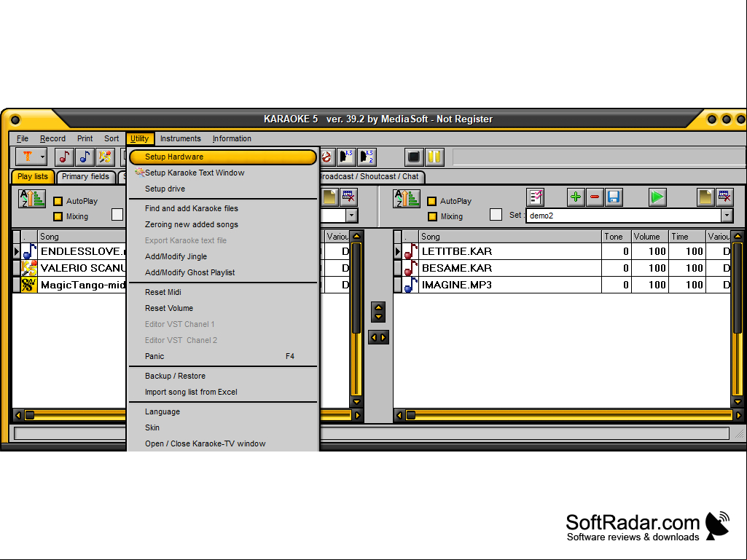Toggle AutoPlay in the left playlist panel
This screenshot has height=560, width=747.
click(58, 202)
